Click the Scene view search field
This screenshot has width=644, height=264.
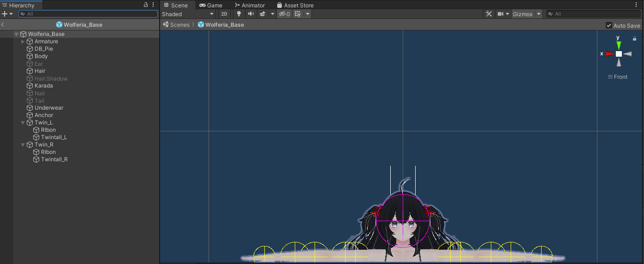[593, 14]
